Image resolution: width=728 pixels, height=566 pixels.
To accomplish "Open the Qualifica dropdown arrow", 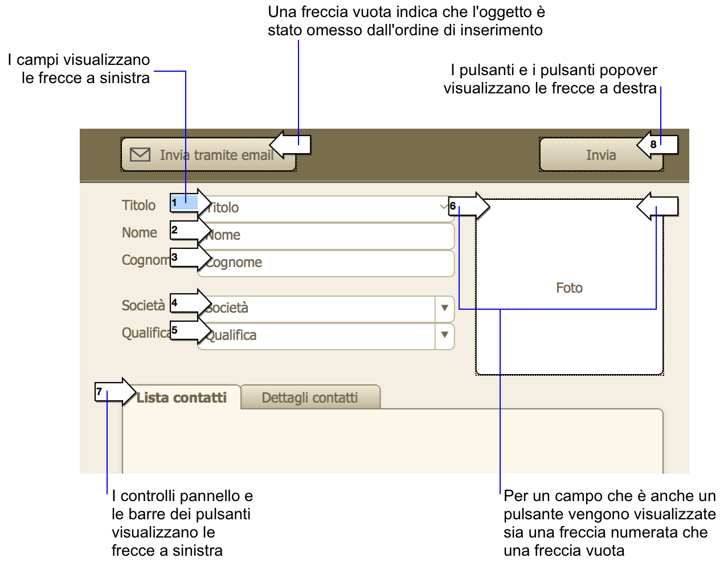I will click(444, 335).
